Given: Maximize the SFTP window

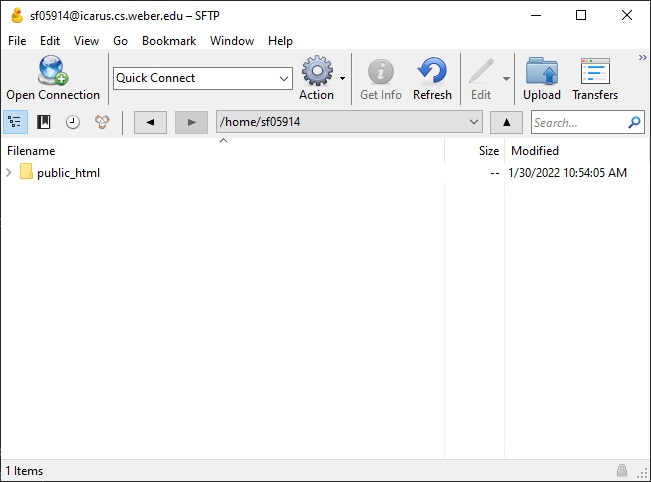Looking at the screenshot, I should click(581, 15).
